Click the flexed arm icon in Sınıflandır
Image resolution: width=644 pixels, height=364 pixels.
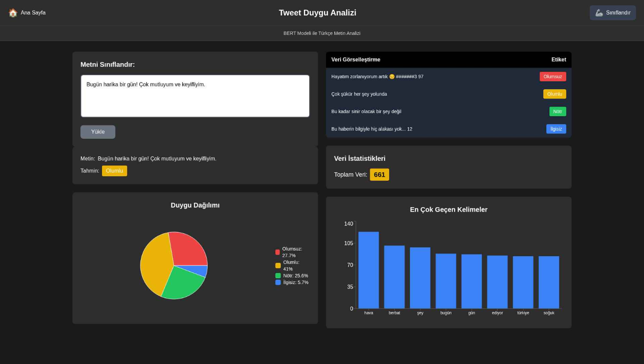click(x=599, y=13)
